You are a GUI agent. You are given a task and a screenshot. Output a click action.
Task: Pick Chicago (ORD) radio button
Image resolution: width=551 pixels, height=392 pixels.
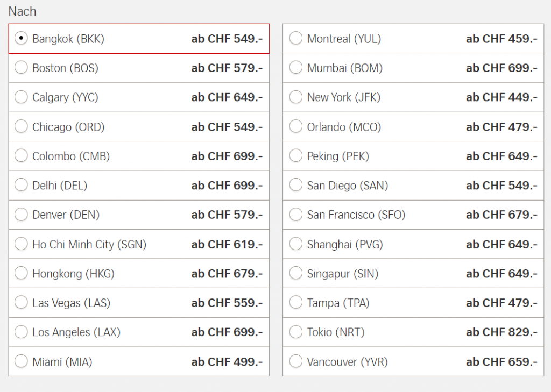pos(21,127)
